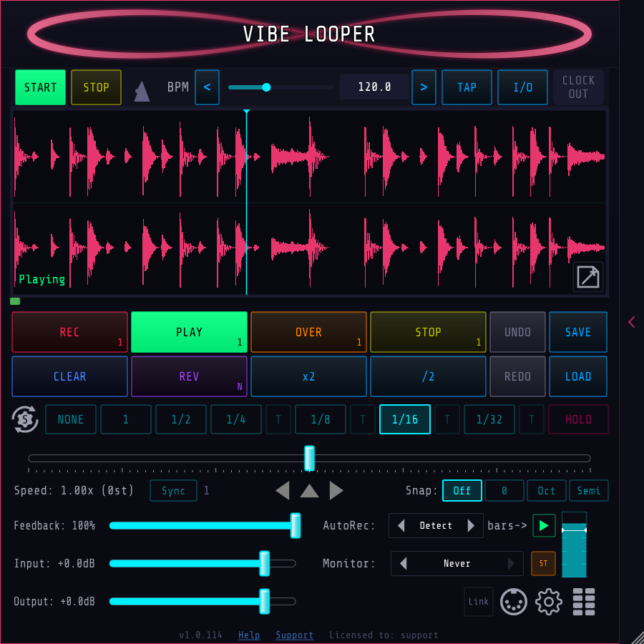644x644 pixels.
Task: Open the settings gear icon
Action: 549,602
